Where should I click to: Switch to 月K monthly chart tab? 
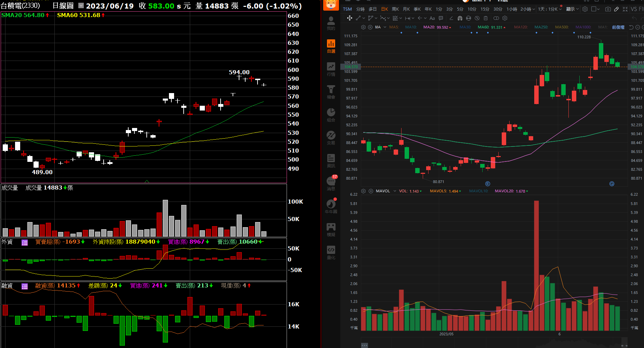click(x=406, y=9)
